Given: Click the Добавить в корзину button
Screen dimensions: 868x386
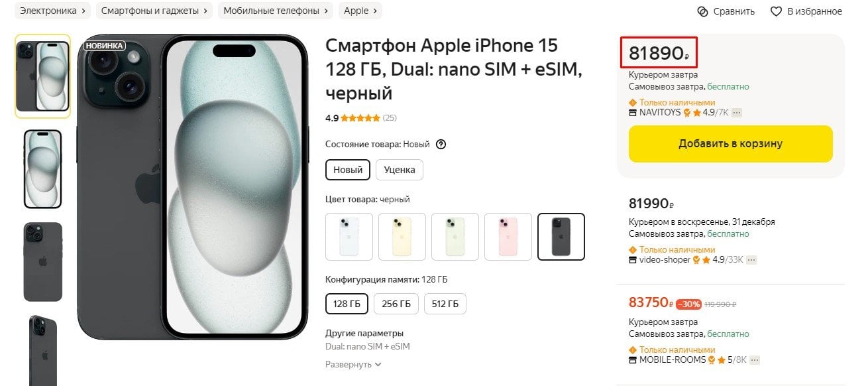Looking at the screenshot, I should (x=730, y=144).
